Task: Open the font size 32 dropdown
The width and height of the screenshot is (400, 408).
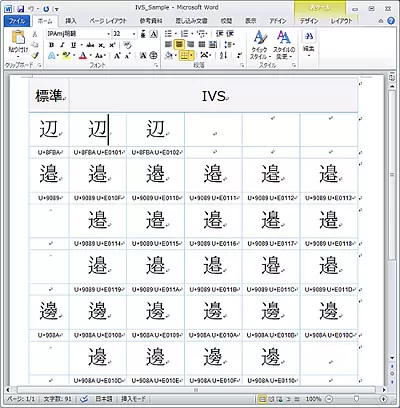Action: pos(134,34)
